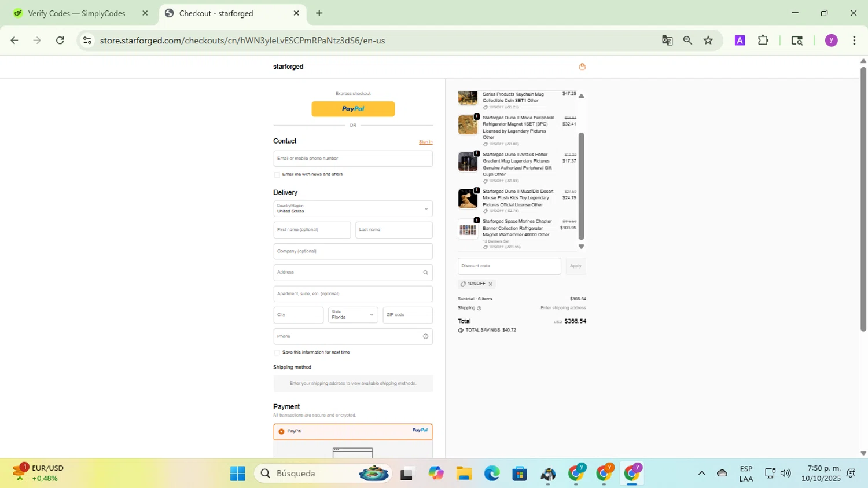Image resolution: width=868 pixels, height=488 pixels.
Task: Click the address search magnifier icon
Action: (x=425, y=273)
